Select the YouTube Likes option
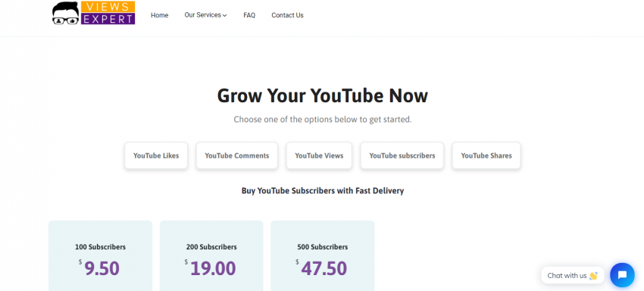The image size is (644, 291). 156,155
